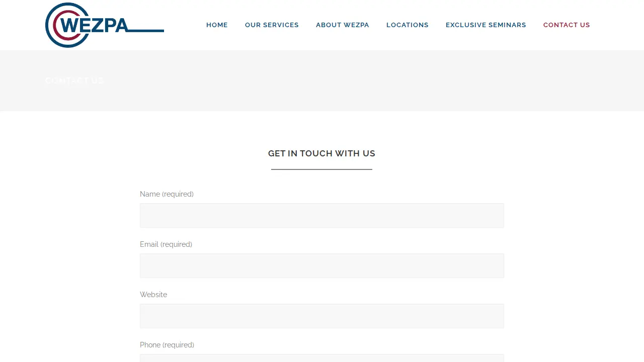The width and height of the screenshot is (644, 362).
Task: Click the 'Name (required)' label
Action: click(x=167, y=194)
